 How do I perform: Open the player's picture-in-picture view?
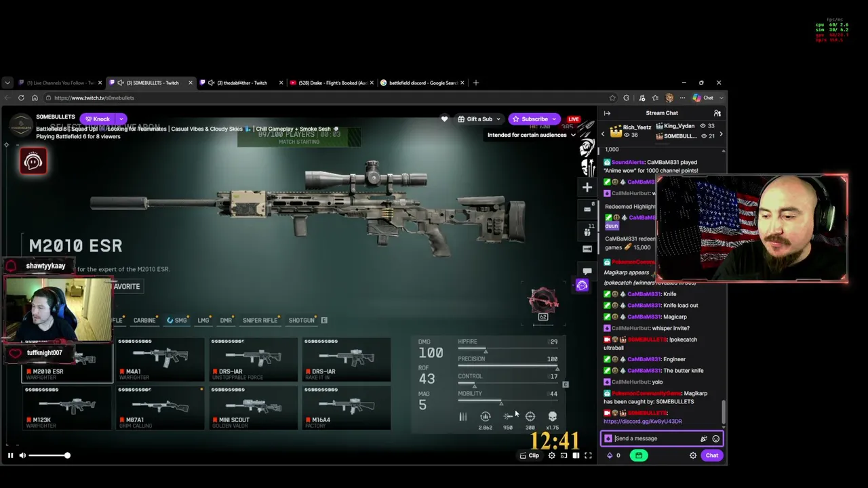[564, 455]
